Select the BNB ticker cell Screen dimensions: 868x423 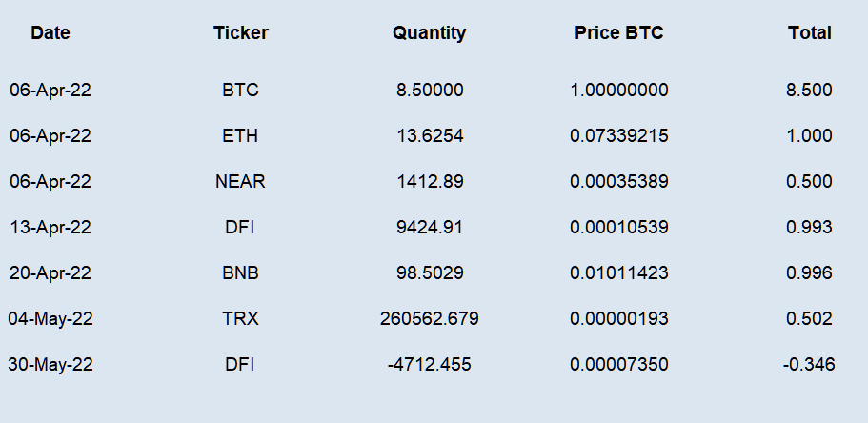point(240,273)
